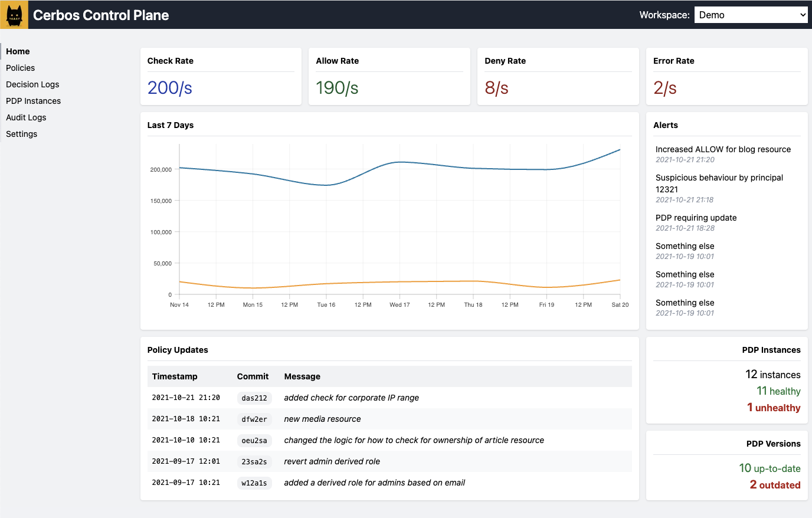Image resolution: width=812 pixels, height=518 pixels.
Task: Click commit das212 tag
Action: pos(254,398)
